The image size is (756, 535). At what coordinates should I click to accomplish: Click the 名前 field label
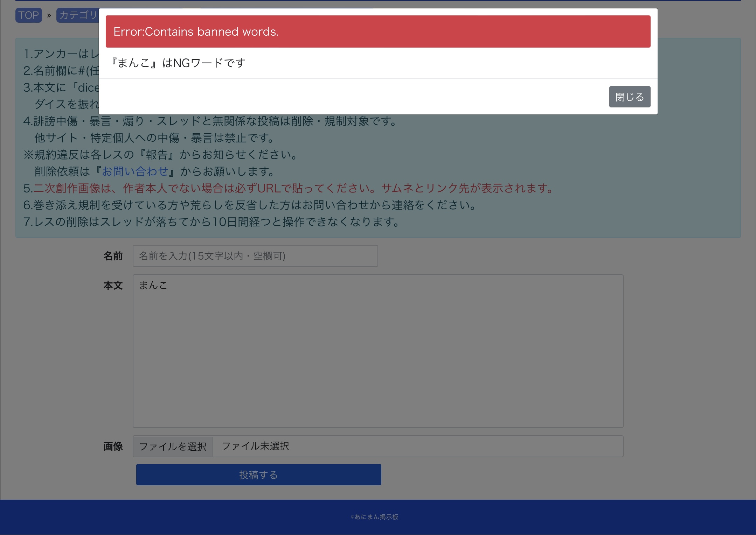[x=113, y=256]
